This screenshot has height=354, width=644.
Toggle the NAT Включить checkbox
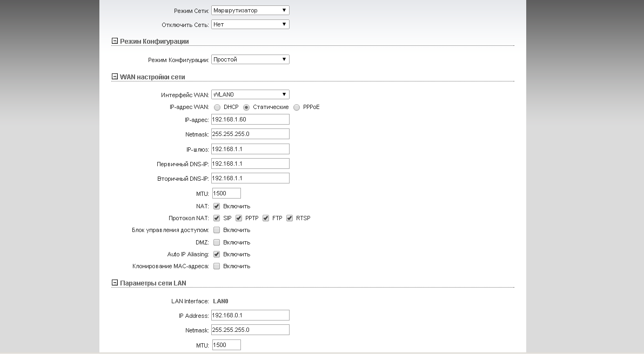217,206
